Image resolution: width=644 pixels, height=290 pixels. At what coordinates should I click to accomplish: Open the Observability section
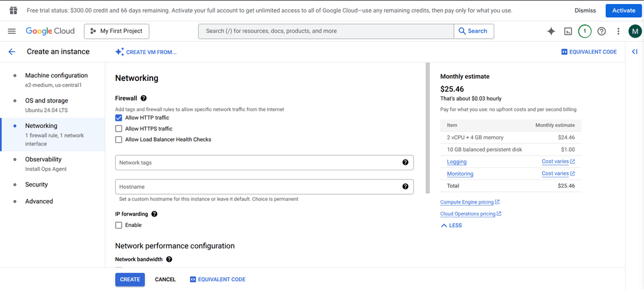[52, 164]
